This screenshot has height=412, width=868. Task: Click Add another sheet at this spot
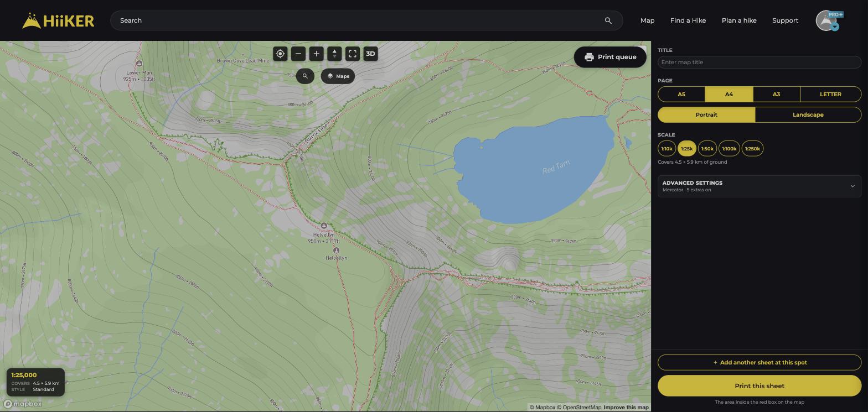tap(759, 362)
